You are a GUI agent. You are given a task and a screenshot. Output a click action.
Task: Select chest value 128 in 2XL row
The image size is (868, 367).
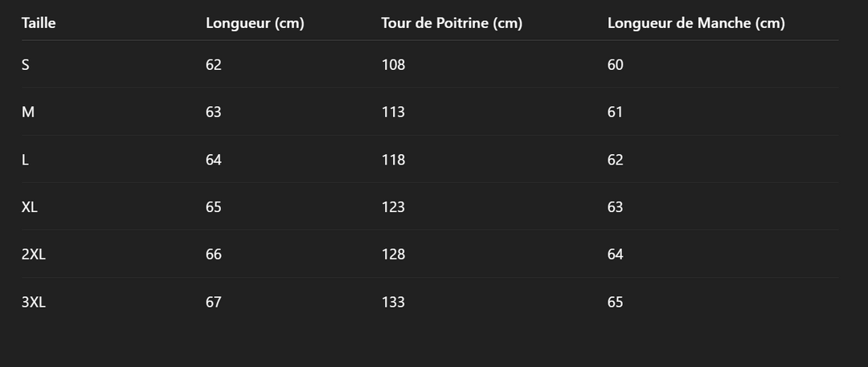[x=393, y=255]
